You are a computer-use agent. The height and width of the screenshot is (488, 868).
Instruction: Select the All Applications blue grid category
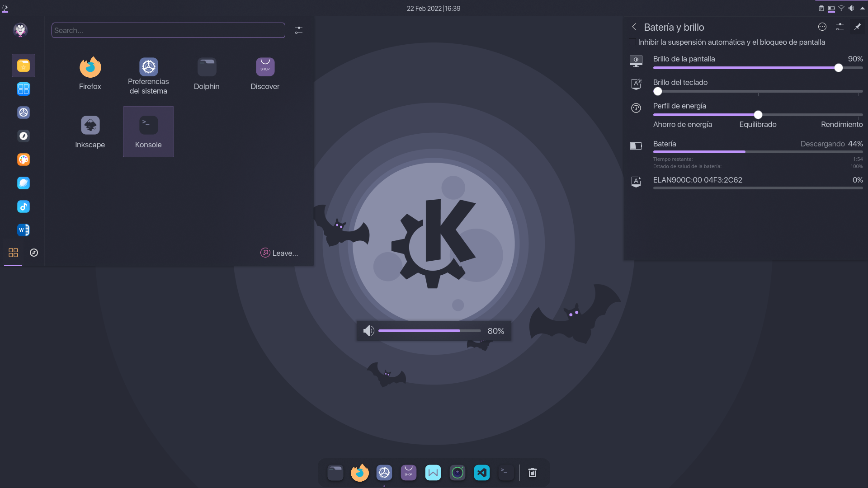point(24,89)
